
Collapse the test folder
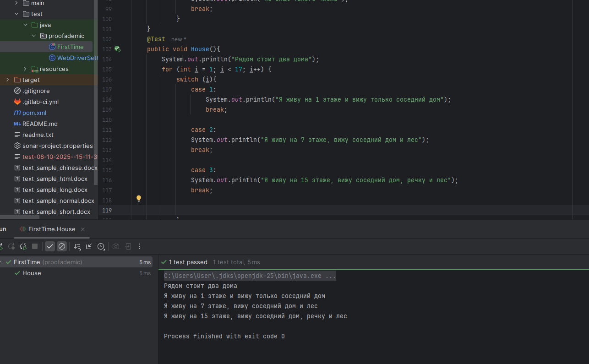point(16,14)
